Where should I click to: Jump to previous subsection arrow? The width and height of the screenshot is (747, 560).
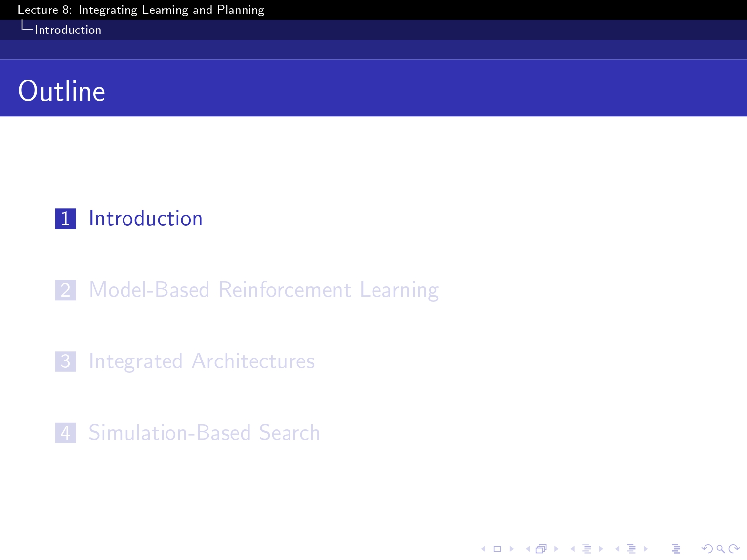(x=573, y=549)
